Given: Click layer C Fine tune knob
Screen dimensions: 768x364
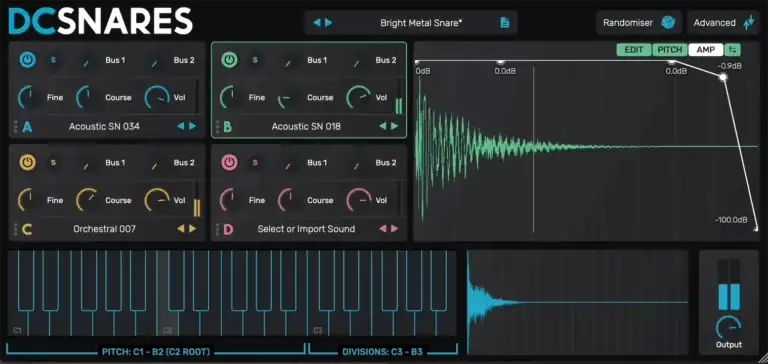Looking at the screenshot, I should [x=29, y=200].
